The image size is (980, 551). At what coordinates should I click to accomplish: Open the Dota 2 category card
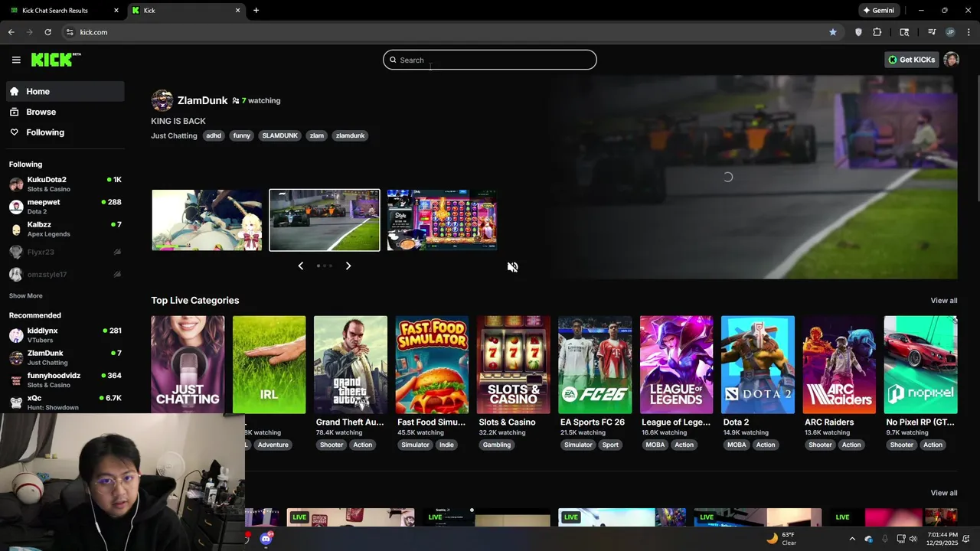coord(758,364)
